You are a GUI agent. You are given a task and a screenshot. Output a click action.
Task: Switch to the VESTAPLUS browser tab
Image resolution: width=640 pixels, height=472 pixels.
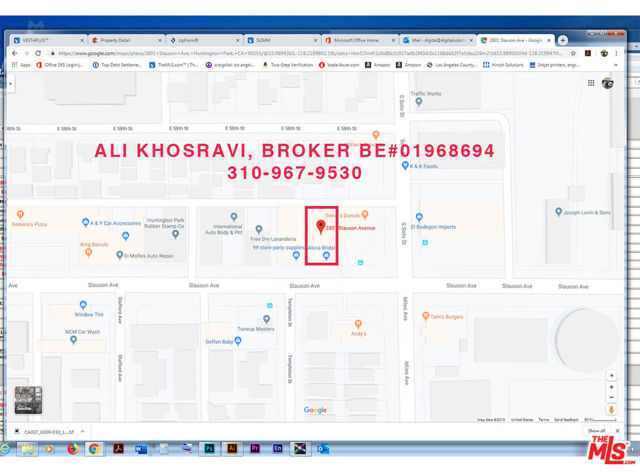tap(45, 40)
